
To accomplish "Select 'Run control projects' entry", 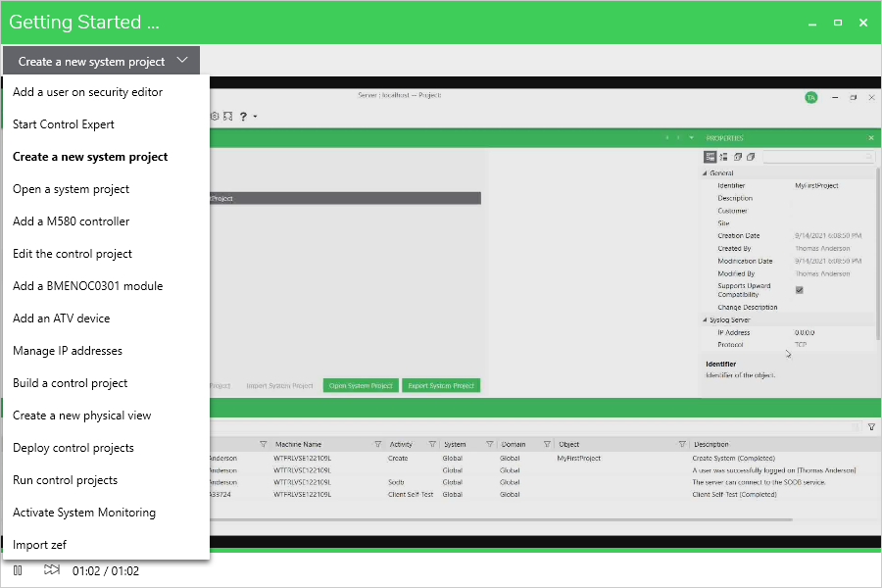I will 66,480.
